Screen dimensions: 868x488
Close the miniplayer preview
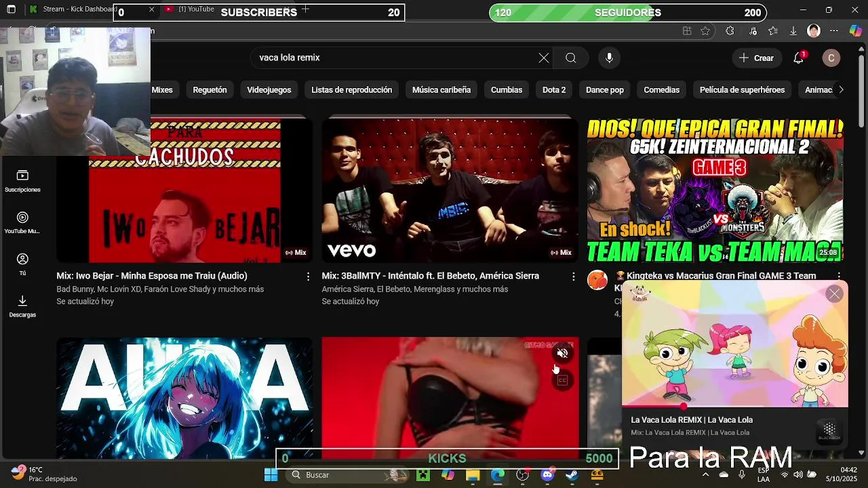coord(834,293)
